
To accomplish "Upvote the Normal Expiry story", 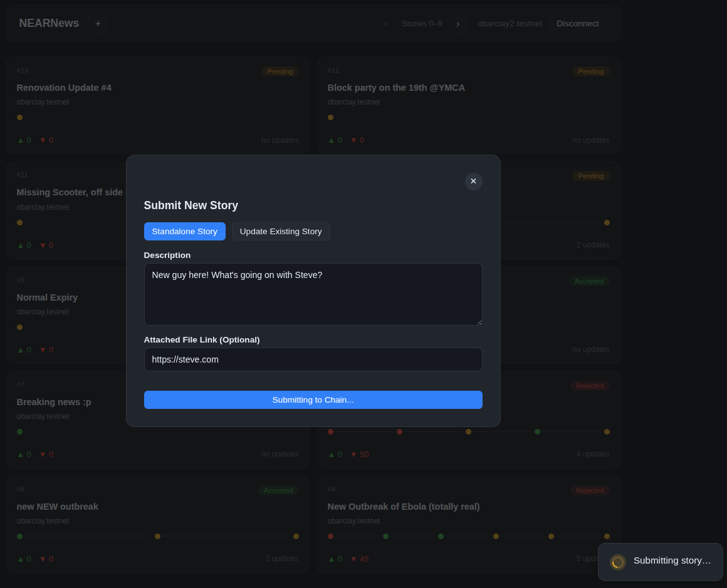I will click(24, 350).
